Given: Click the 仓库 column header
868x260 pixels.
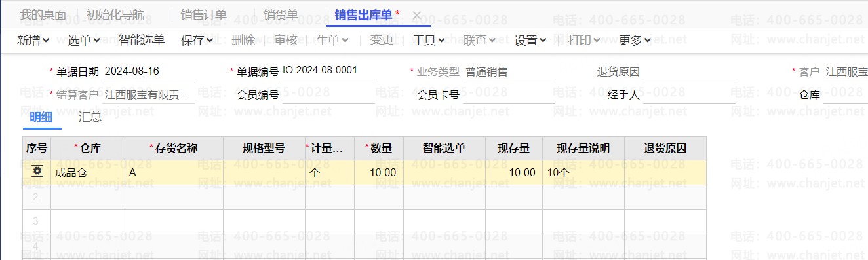Looking at the screenshot, I should click(x=88, y=149).
